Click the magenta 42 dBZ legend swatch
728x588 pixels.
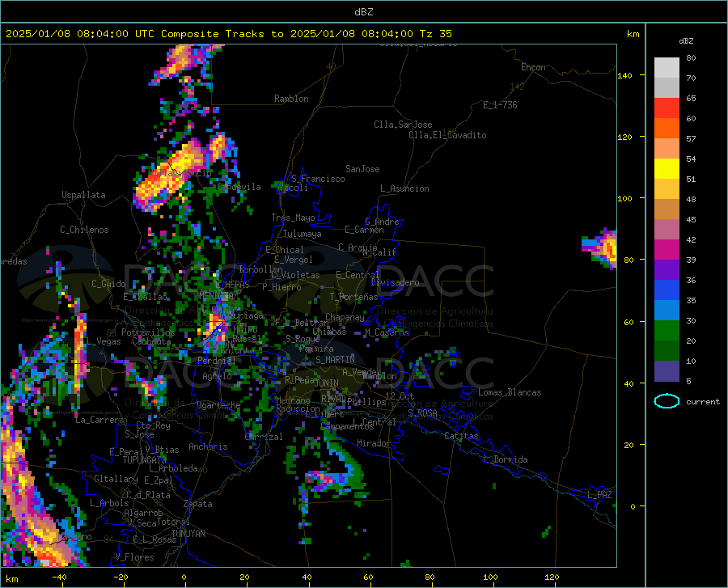pos(667,249)
